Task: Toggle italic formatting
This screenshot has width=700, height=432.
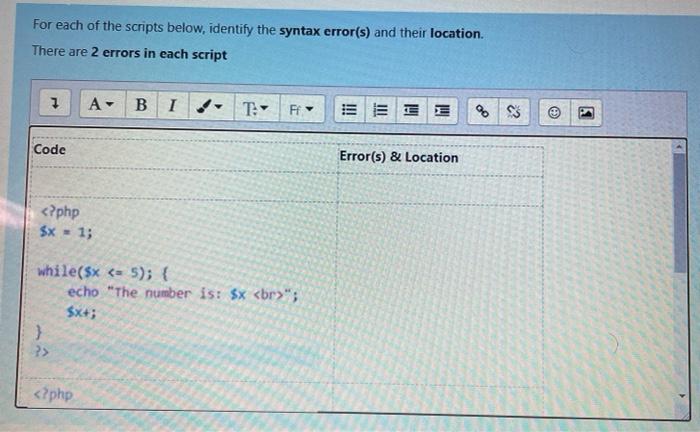Action: [x=172, y=106]
